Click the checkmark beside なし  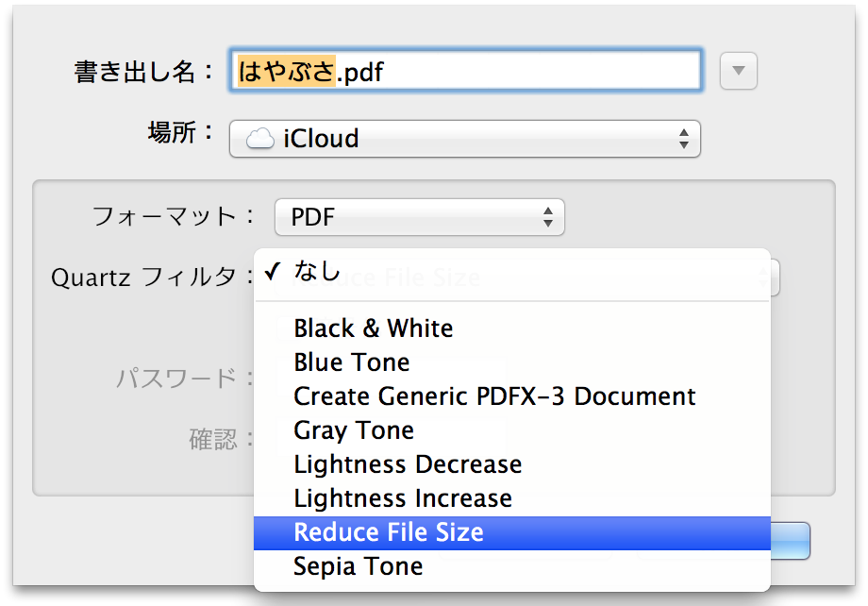[273, 273]
